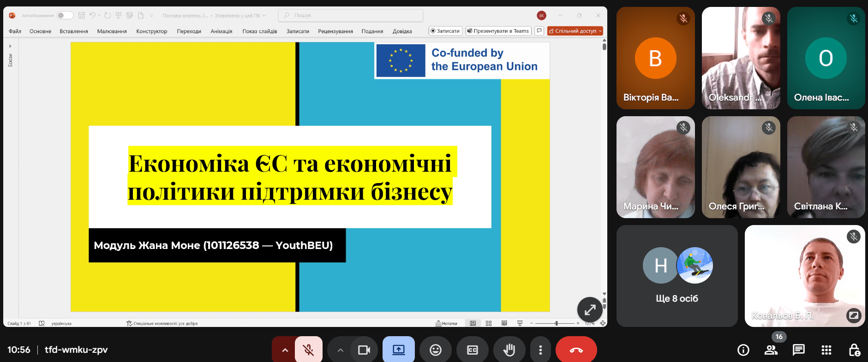Unmute the microphone in meeting controls
The height and width of the screenshot is (362, 868).
309,350
